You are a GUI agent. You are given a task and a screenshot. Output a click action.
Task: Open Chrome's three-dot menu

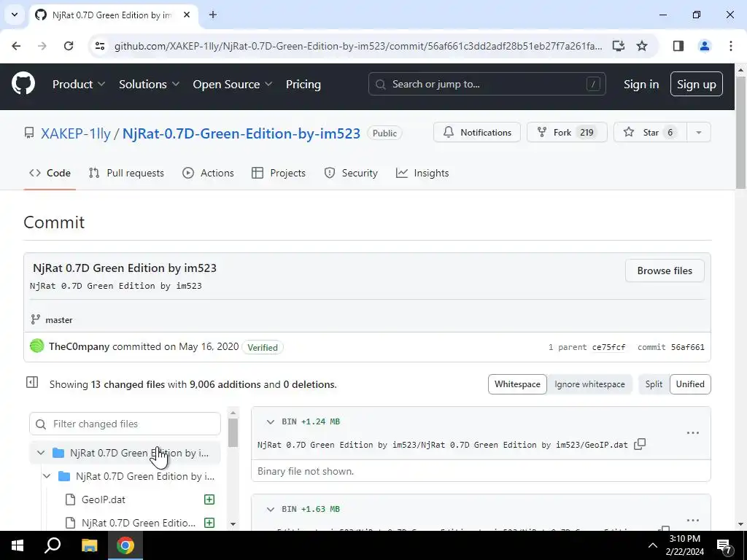point(730,46)
